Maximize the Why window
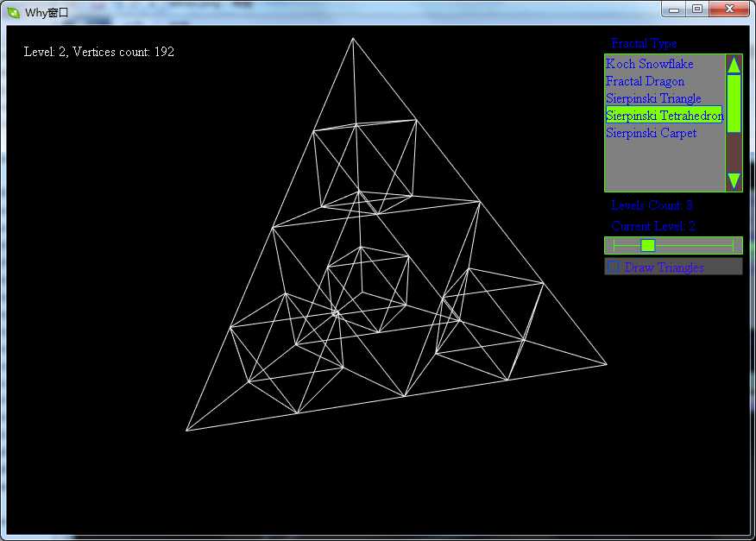 click(x=697, y=9)
